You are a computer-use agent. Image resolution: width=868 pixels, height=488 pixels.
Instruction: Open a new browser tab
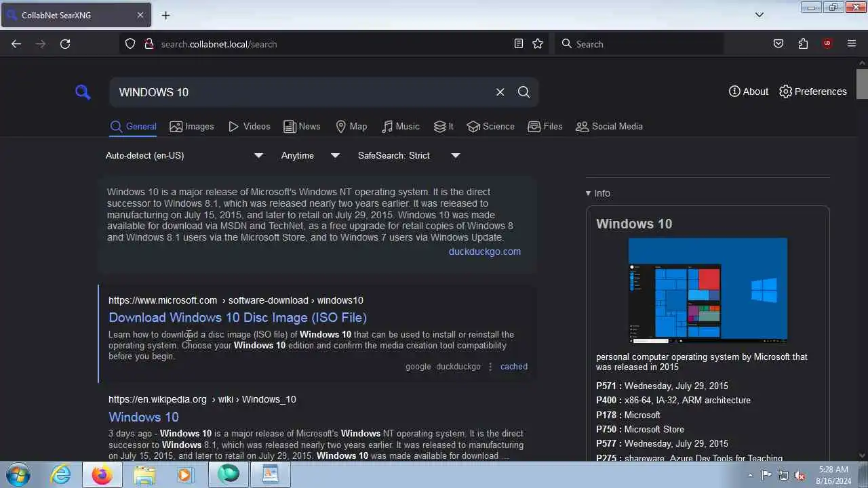pyautogui.click(x=165, y=15)
